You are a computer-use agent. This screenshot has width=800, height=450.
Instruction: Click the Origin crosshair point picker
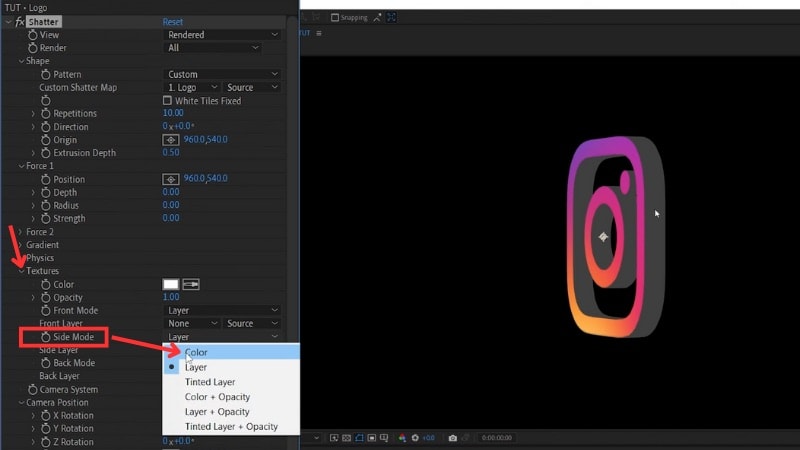tap(170, 140)
